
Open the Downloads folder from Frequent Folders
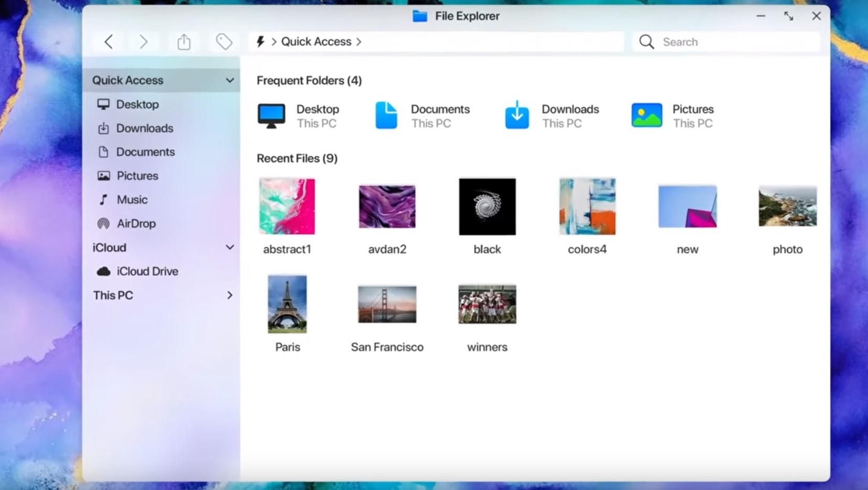pos(555,115)
